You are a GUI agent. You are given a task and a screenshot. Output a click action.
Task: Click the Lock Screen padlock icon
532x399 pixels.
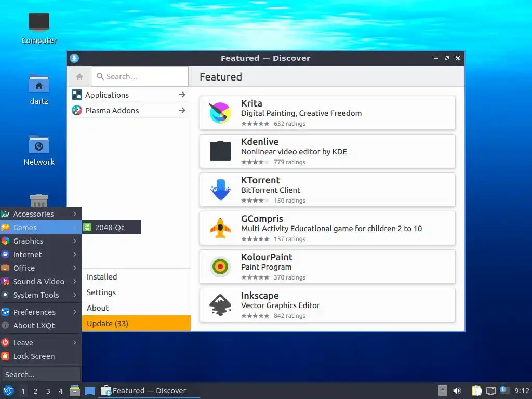[x=5, y=356]
